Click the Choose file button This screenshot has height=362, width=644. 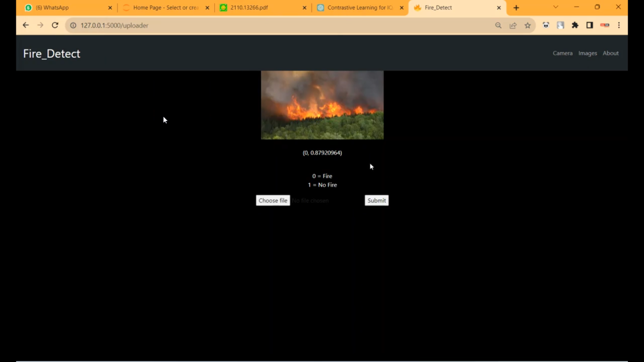tap(273, 200)
